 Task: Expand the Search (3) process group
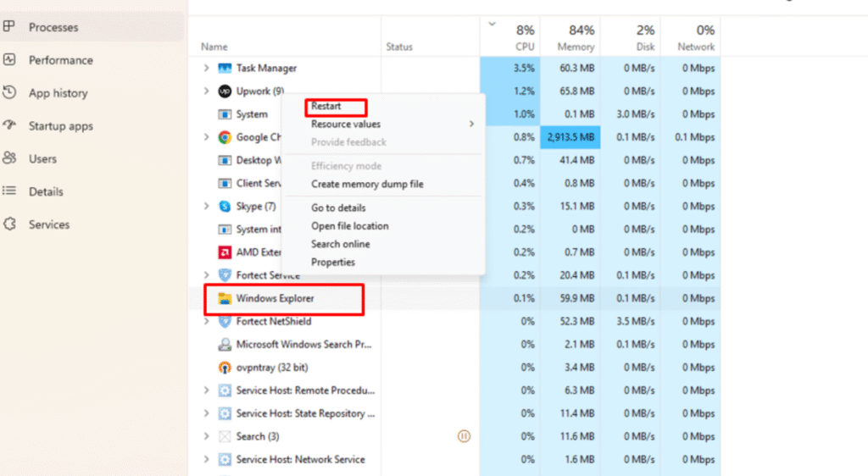[x=206, y=437]
